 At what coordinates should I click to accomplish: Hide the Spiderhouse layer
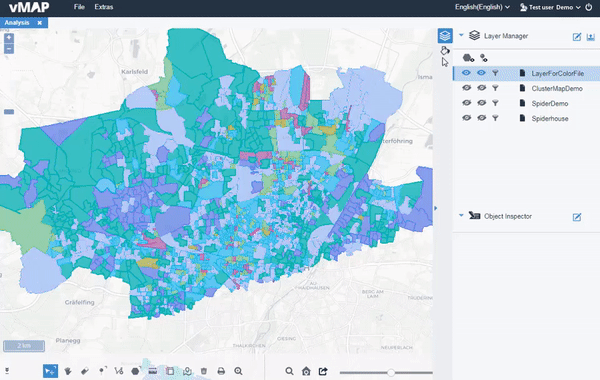click(x=466, y=118)
